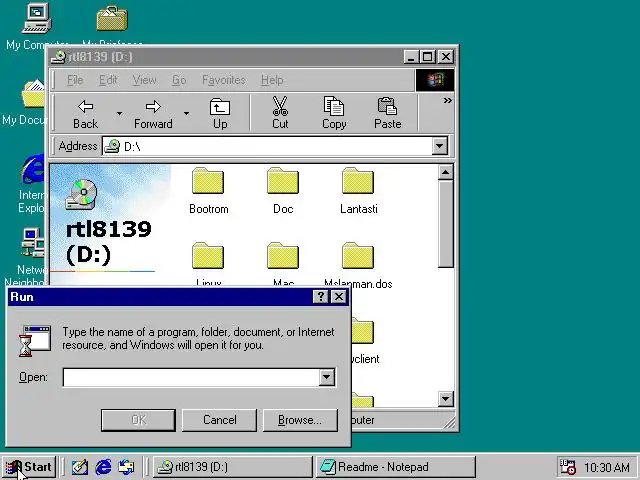Click the Start button
Screen dimensions: 640x480
point(29,467)
